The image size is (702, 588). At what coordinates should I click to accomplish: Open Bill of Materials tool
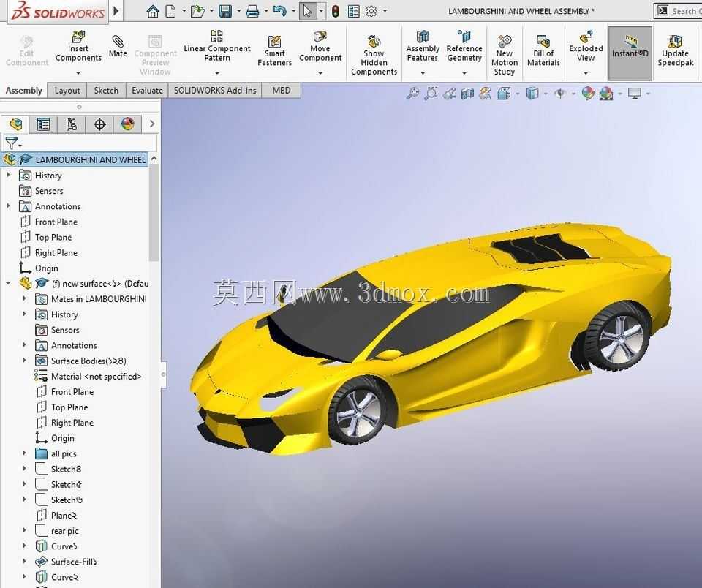(543, 50)
